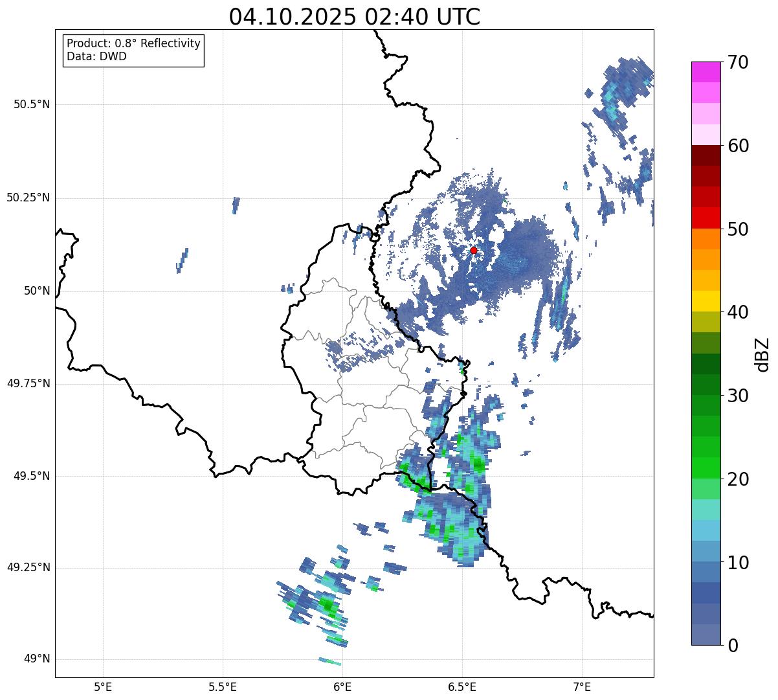Image resolution: width=778 pixels, height=700 pixels.
Task: Click the colorbar 60 tick label
Action: click(738, 146)
